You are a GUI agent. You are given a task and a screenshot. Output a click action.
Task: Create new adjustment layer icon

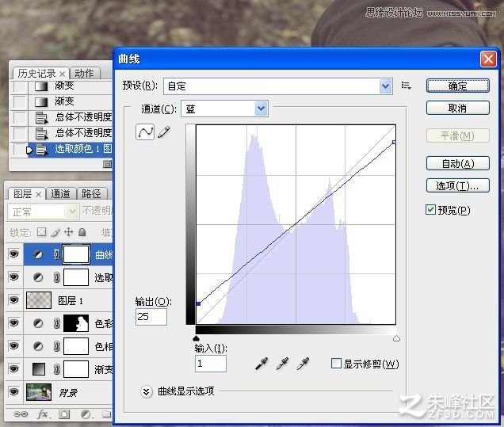click(x=86, y=414)
